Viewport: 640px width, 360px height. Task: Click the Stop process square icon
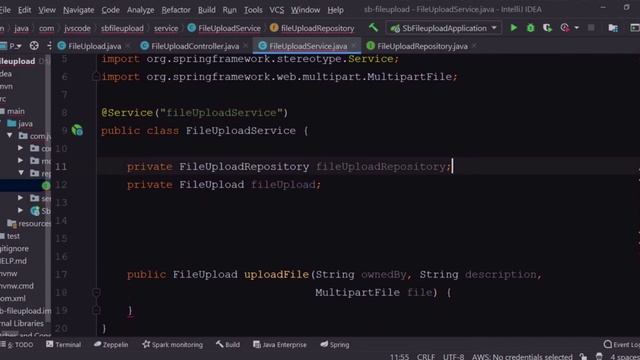tap(591, 28)
